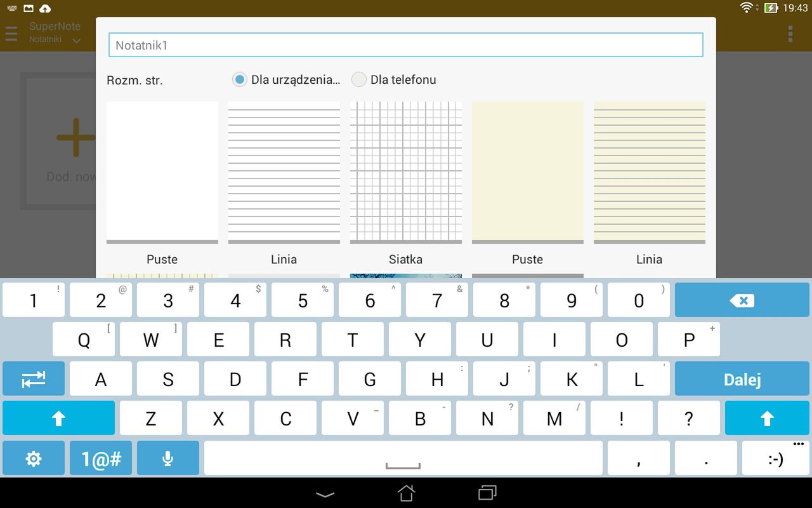Tap the L key
This screenshot has height=508, width=812.
[639, 379]
